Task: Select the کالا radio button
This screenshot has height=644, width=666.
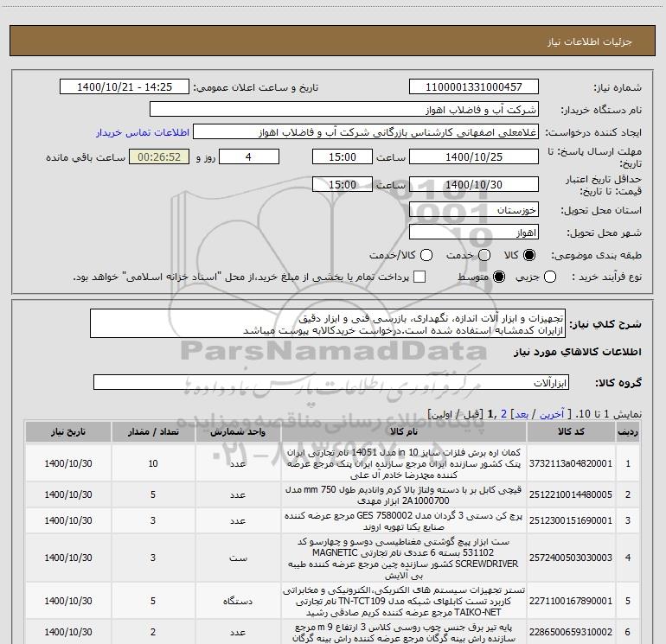Action: (529, 255)
